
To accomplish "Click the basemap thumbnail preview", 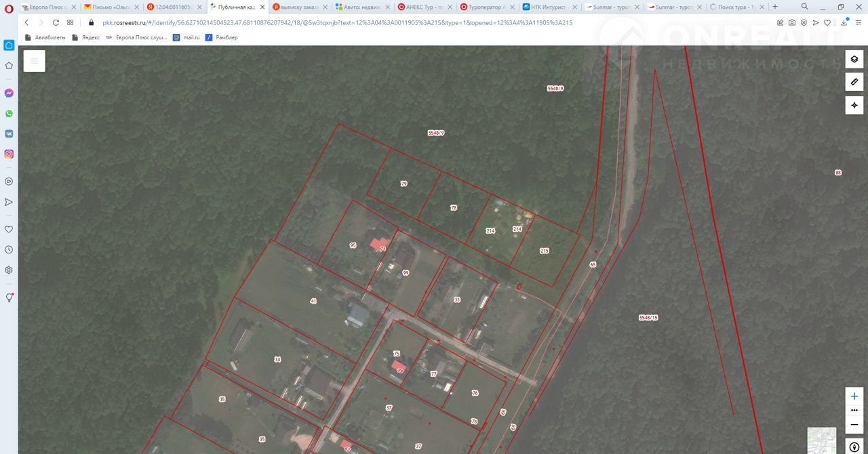I will (x=821, y=440).
